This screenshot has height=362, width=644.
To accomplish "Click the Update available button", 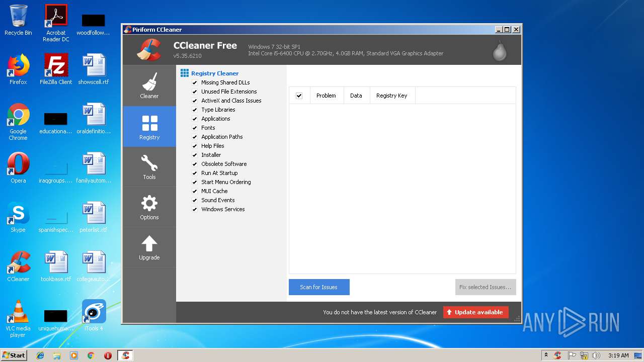I will pyautogui.click(x=476, y=312).
